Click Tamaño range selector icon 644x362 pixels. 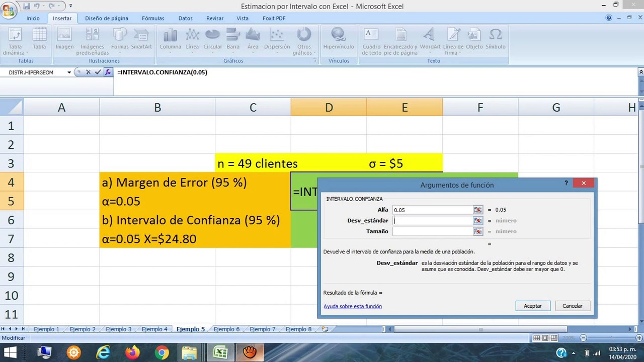pyautogui.click(x=478, y=231)
